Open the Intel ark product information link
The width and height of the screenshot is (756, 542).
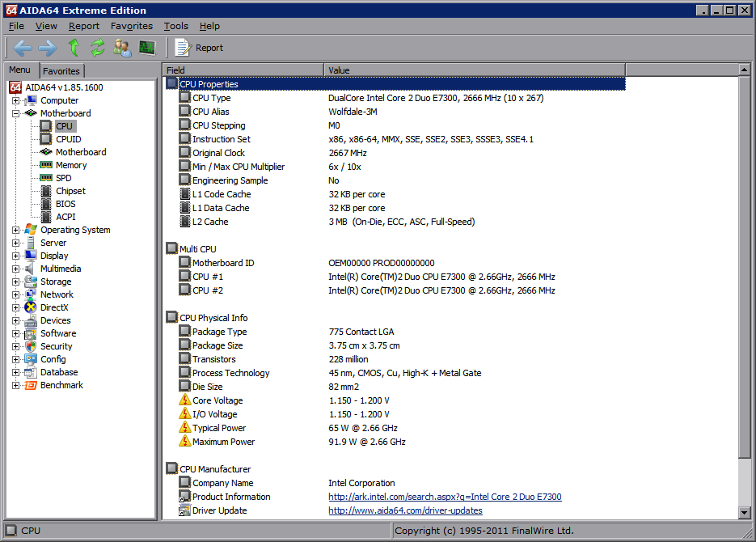click(445, 497)
